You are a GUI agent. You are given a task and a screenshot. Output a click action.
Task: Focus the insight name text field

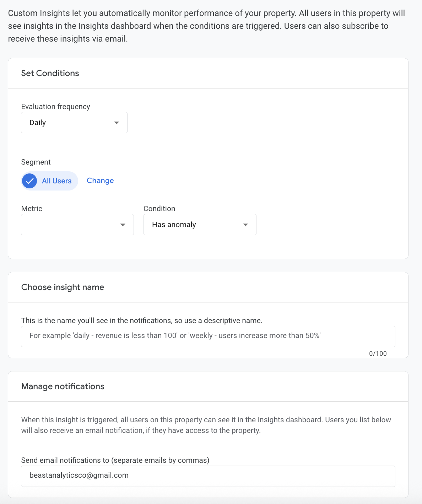click(208, 336)
